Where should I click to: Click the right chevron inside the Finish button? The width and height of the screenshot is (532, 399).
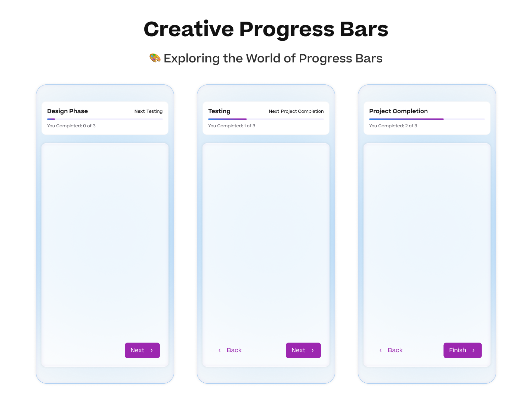tap(474, 350)
